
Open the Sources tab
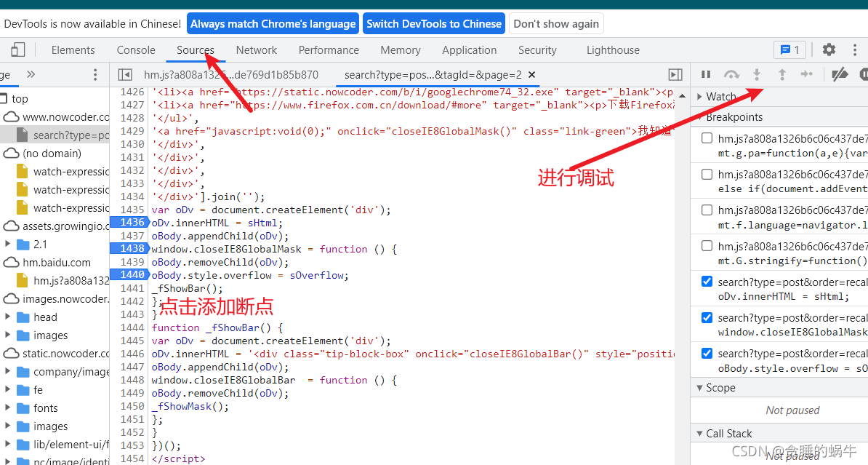pyautogui.click(x=196, y=50)
